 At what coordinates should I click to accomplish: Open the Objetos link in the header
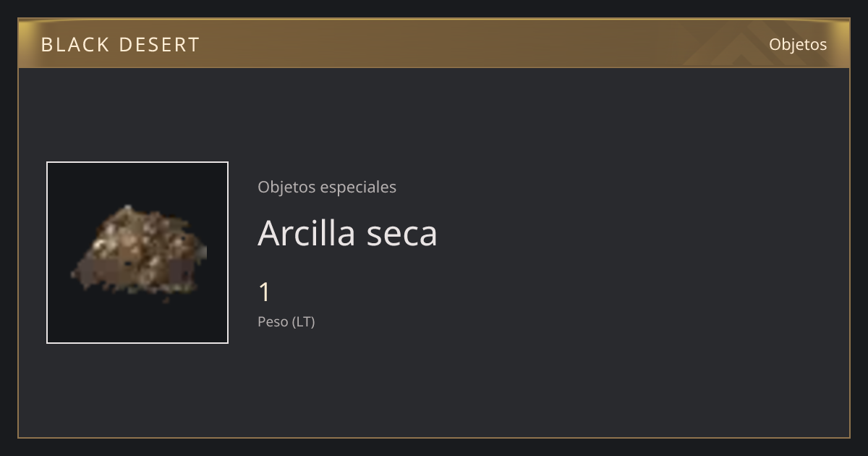click(x=798, y=44)
